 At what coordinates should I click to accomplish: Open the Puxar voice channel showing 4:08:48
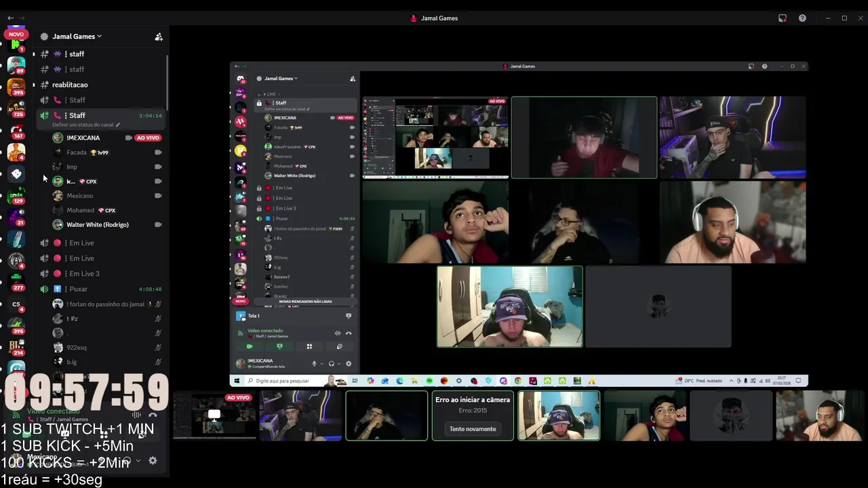[x=100, y=289]
